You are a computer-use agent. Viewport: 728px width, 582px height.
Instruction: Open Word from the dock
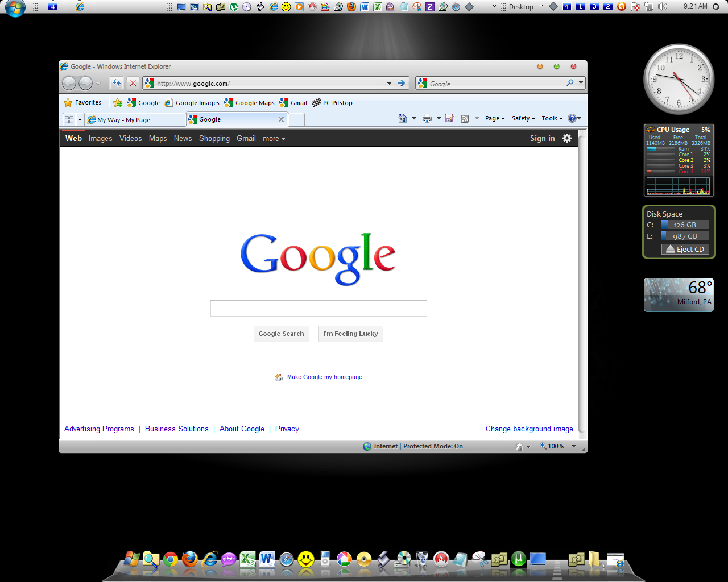click(267, 560)
